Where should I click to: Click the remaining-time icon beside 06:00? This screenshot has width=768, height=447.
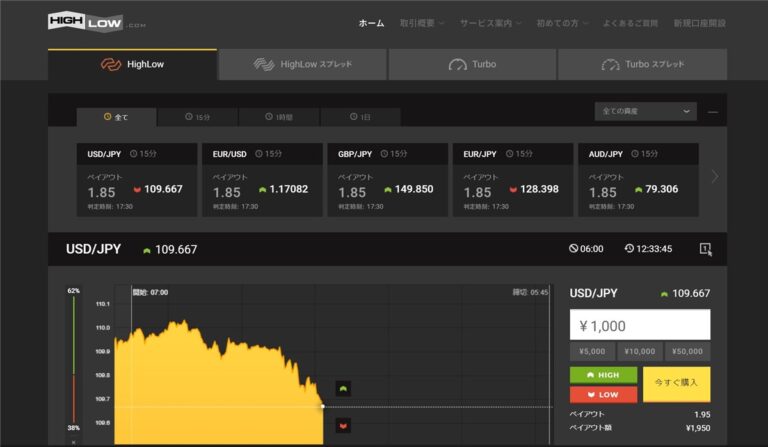tap(574, 249)
